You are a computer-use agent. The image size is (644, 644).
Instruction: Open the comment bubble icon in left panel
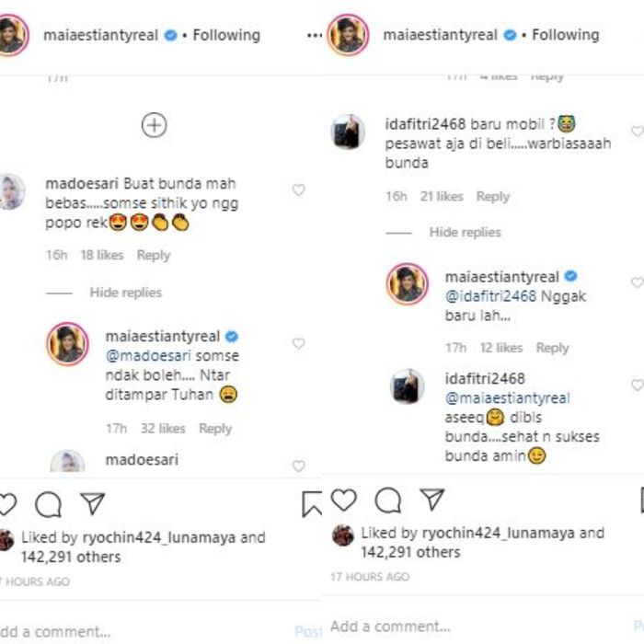[x=48, y=503]
